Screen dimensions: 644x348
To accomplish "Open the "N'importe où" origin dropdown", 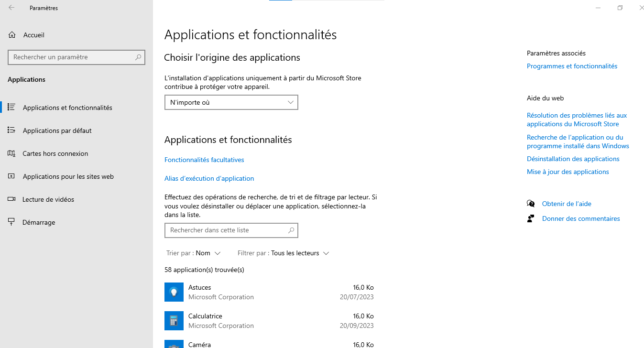I will (x=231, y=102).
